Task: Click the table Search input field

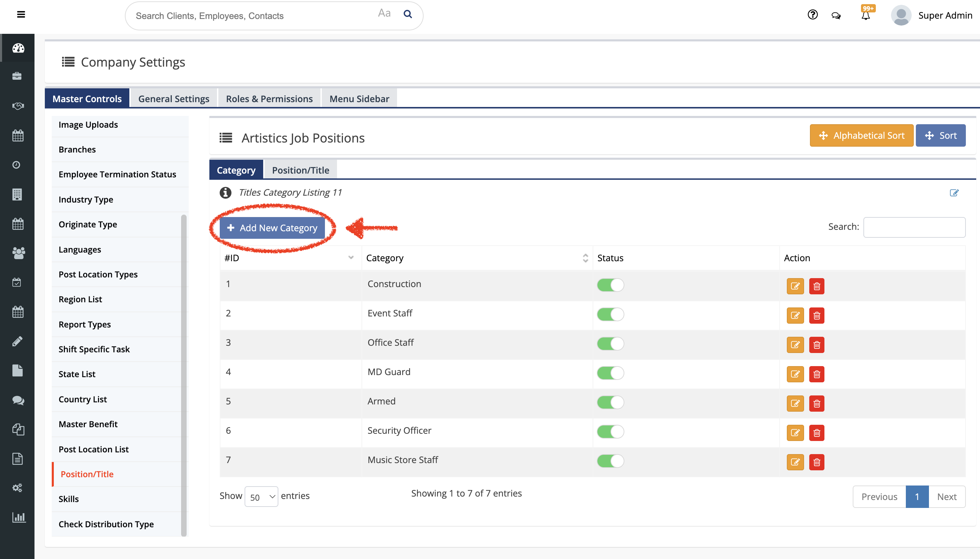Action: click(914, 227)
